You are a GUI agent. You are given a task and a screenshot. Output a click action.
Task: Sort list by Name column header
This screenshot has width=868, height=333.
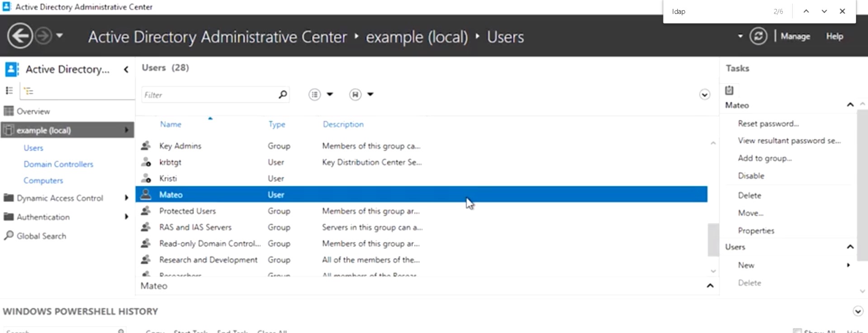point(171,124)
